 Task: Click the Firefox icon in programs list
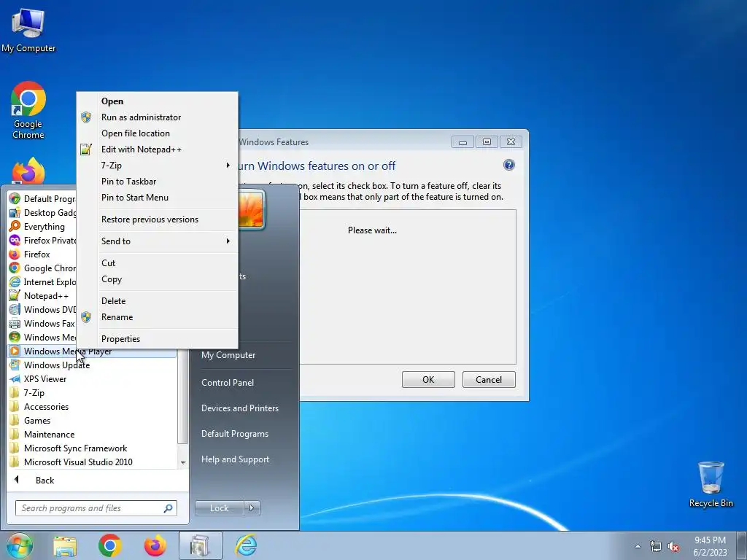pyautogui.click(x=15, y=254)
